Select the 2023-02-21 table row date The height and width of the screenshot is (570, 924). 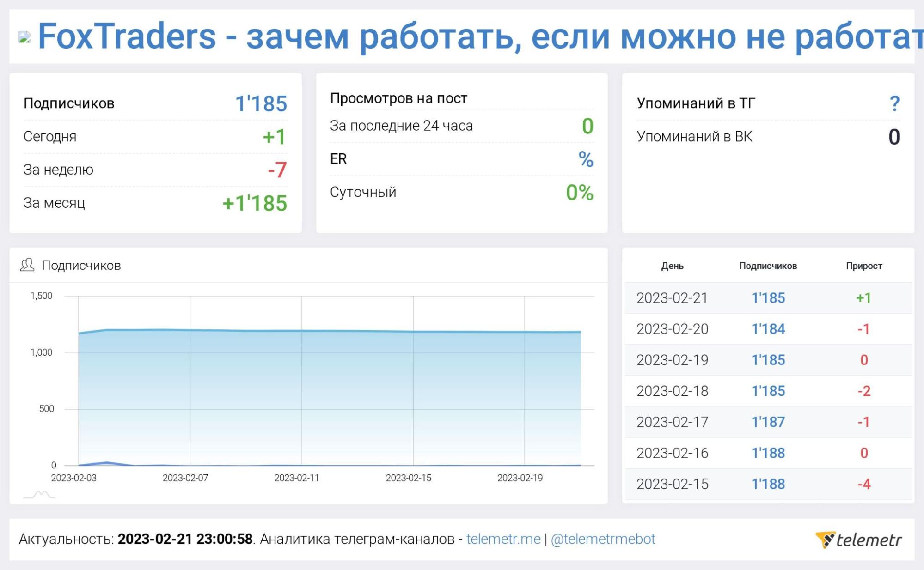(672, 298)
